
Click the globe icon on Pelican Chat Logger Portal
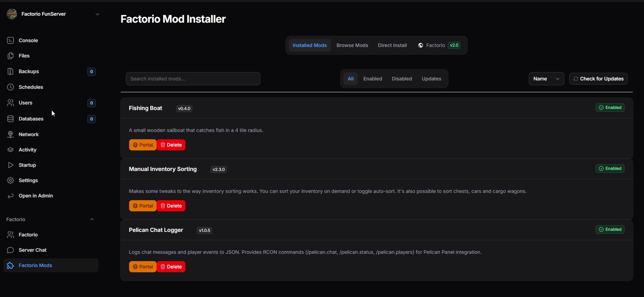[x=135, y=267]
